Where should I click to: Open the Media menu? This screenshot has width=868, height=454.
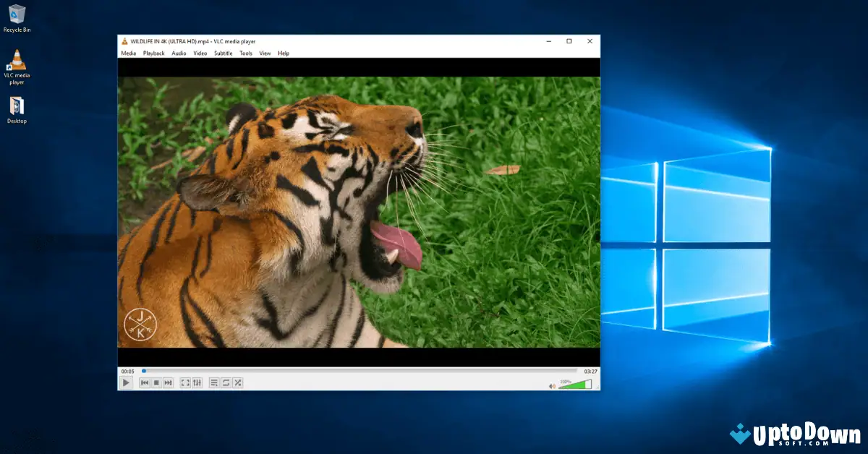[x=128, y=53]
